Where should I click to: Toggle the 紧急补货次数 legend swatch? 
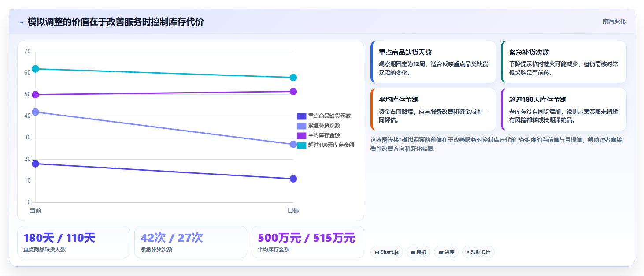[x=301, y=126]
